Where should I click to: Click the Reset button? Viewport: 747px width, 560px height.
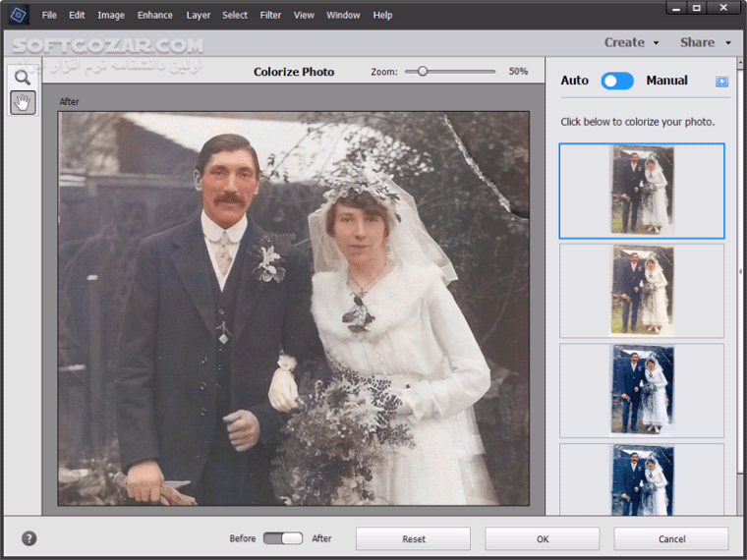[413, 538]
